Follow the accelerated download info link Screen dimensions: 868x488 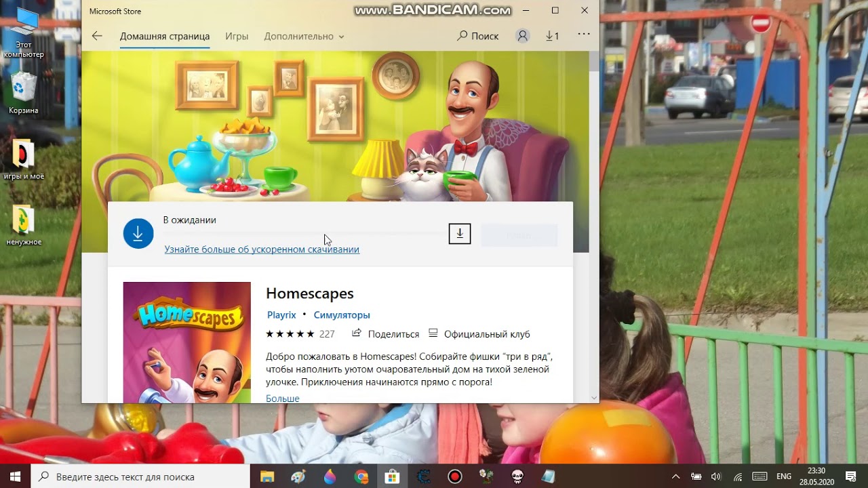point(262,249)
